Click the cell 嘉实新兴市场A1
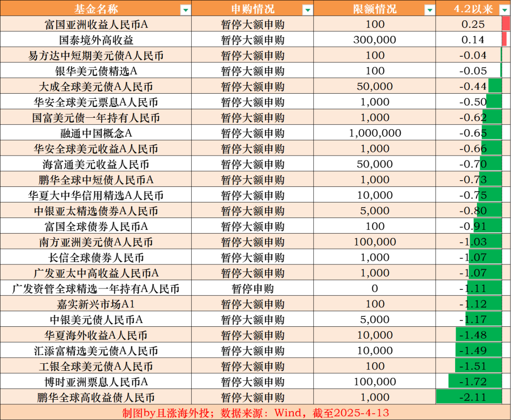 coord(96,304)
